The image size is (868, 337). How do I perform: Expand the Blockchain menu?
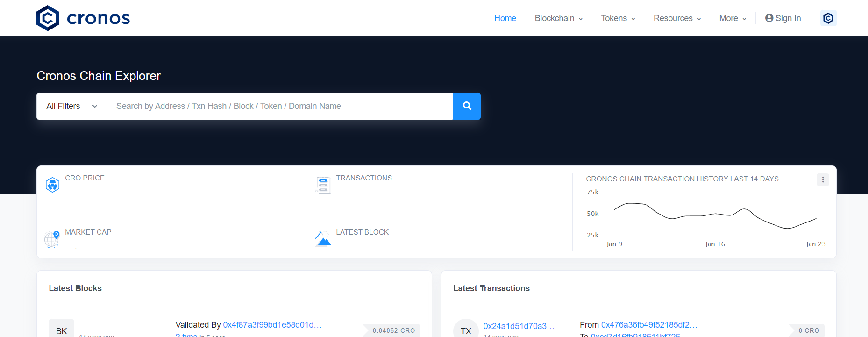coord(559,18)
